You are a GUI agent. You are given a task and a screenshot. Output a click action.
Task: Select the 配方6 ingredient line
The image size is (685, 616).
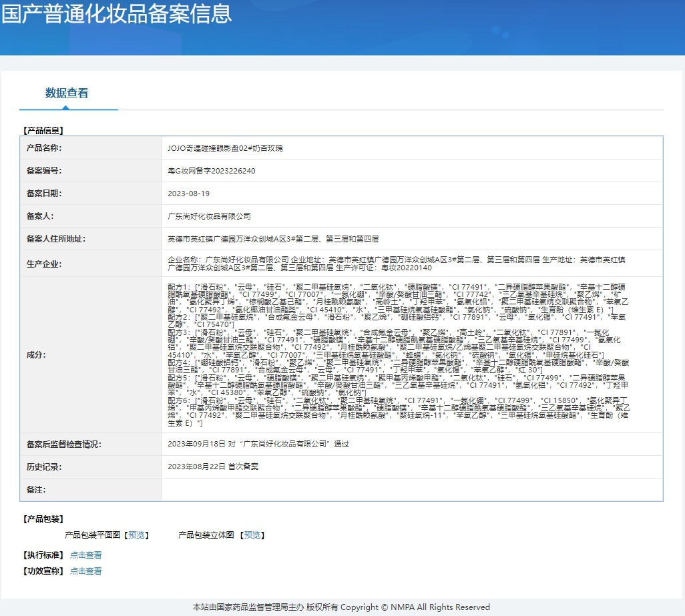pos(399,412)
